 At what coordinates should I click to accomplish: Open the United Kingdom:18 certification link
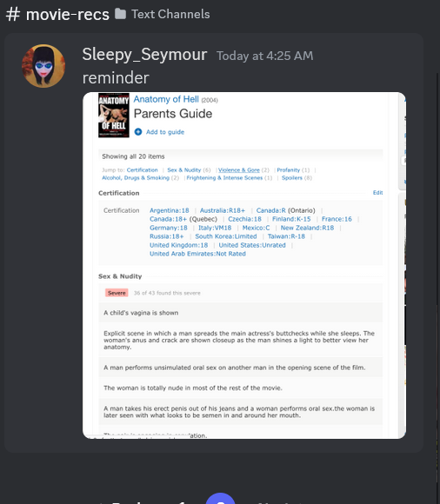178,245
